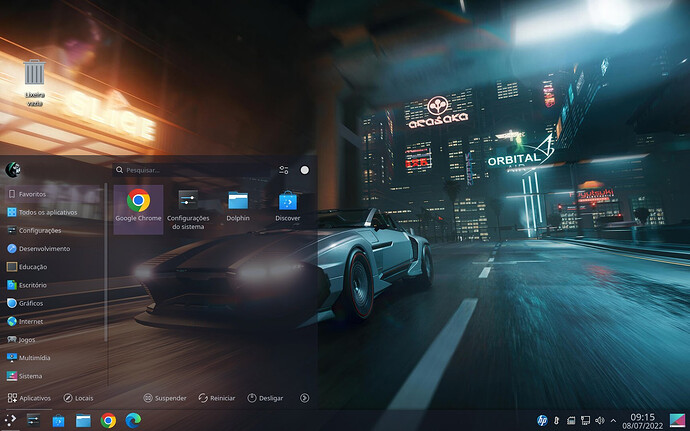
Task: Open the Multimídia category
Action: click(x=54, y=358)
